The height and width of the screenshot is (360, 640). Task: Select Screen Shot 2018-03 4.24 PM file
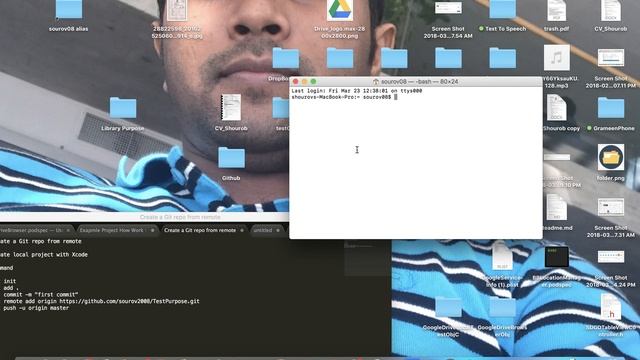pos(611,257)
